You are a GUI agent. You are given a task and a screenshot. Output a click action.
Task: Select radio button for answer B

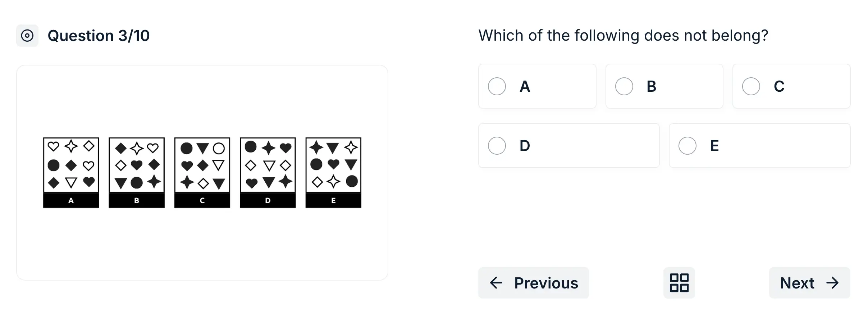(624, 86)
